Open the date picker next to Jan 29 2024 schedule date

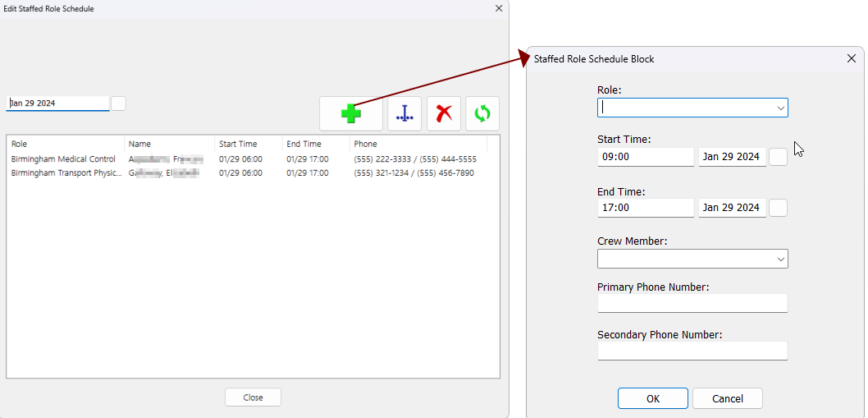118,103
